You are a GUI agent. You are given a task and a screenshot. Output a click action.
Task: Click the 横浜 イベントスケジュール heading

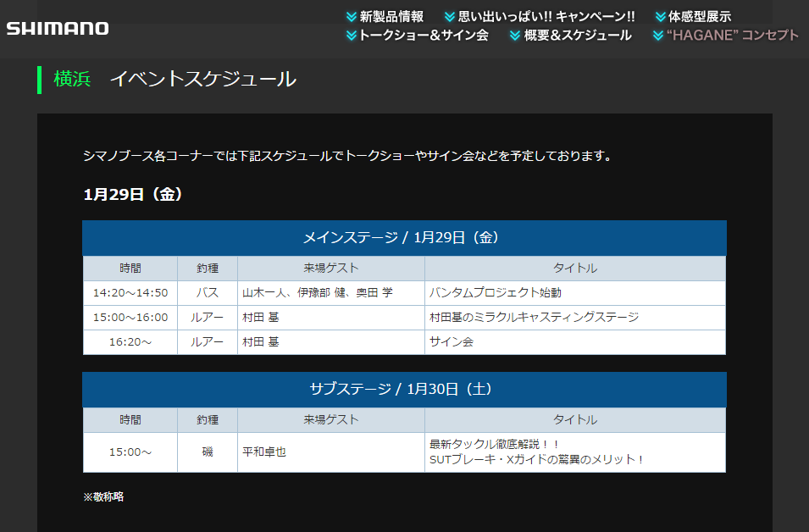click(x=175, y=79)
